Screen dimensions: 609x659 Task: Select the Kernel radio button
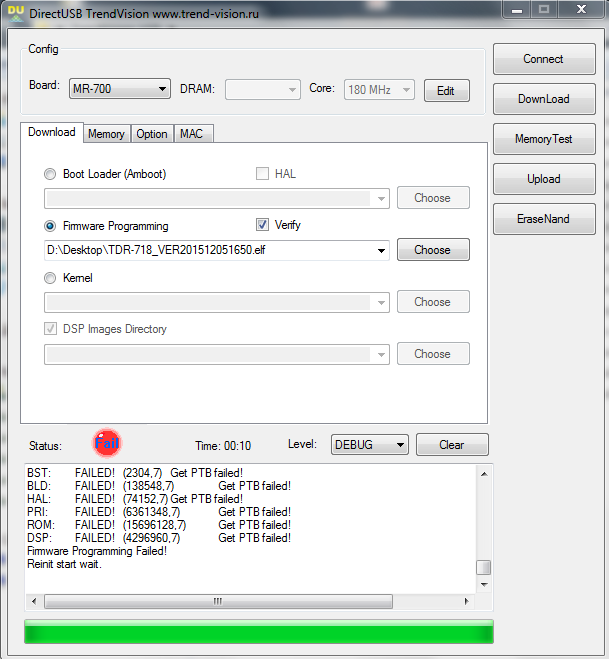click(50, 278)
